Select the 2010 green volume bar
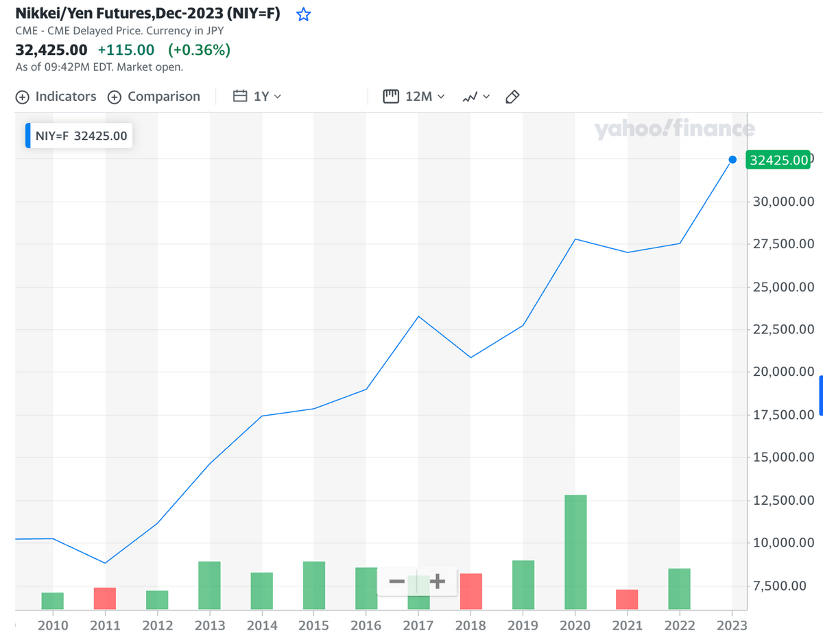 (53, 601)
